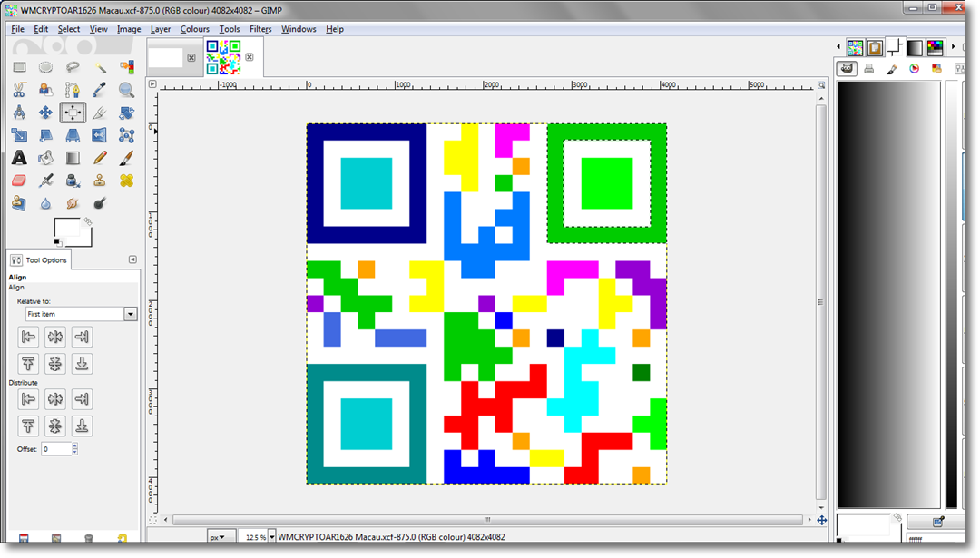Select the Crop tool

click(x=100, y=113)
